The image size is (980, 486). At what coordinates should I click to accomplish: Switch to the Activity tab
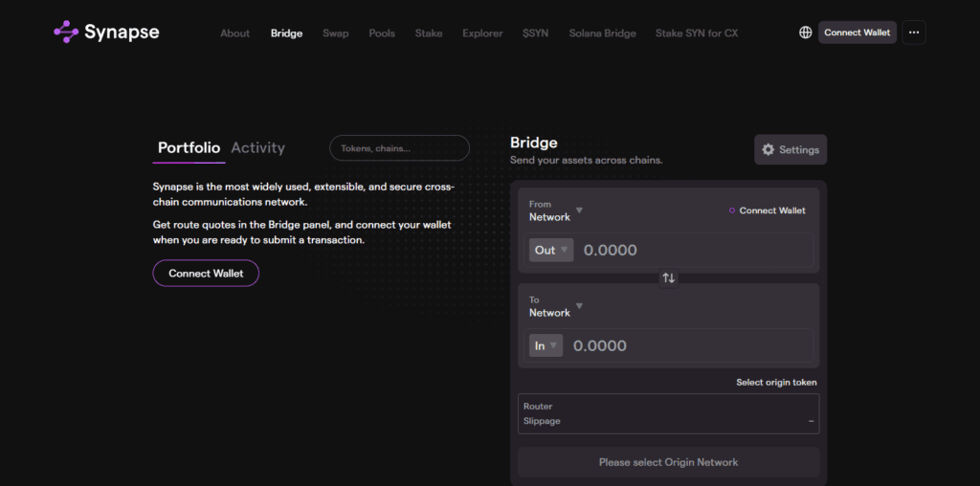[257, 147]
